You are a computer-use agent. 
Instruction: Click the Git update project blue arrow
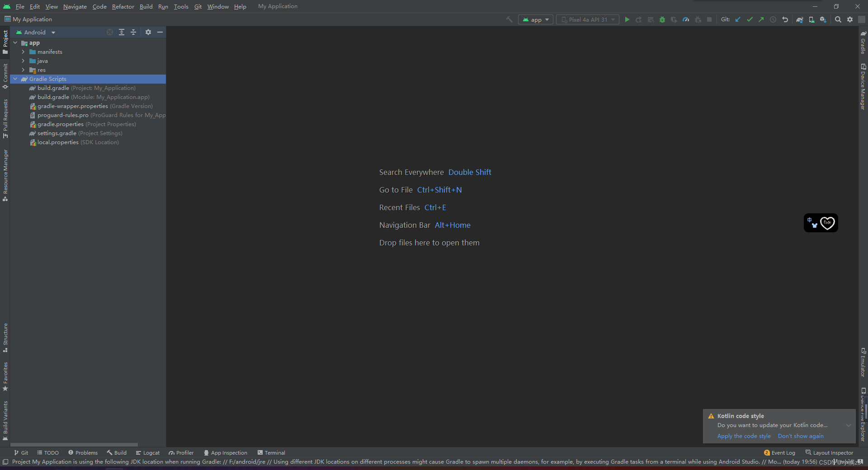coord(738,19)
